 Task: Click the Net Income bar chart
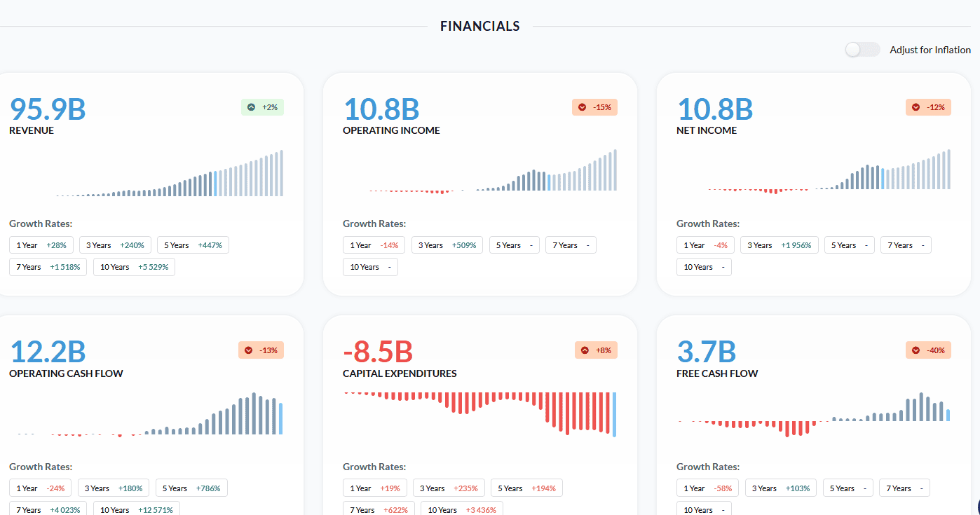coord(829,171)
